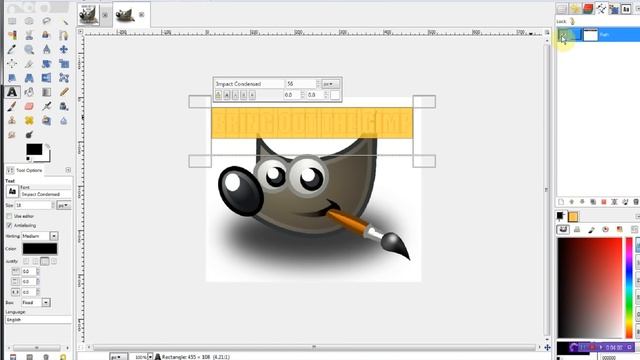Select the Fuzzy Select wand tool
Viewport: 640px width, 360px height.
(x=64, y=21)
